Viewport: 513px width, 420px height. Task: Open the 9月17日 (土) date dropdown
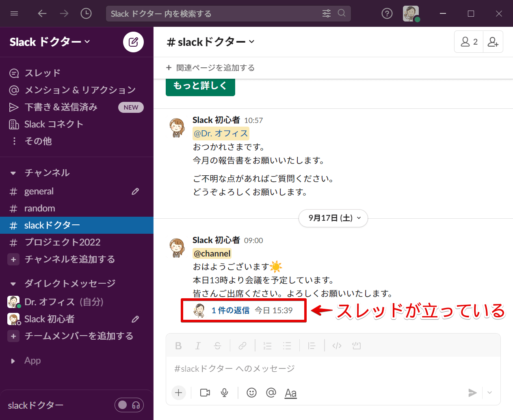pyautogui.click(x=333, y=218)
